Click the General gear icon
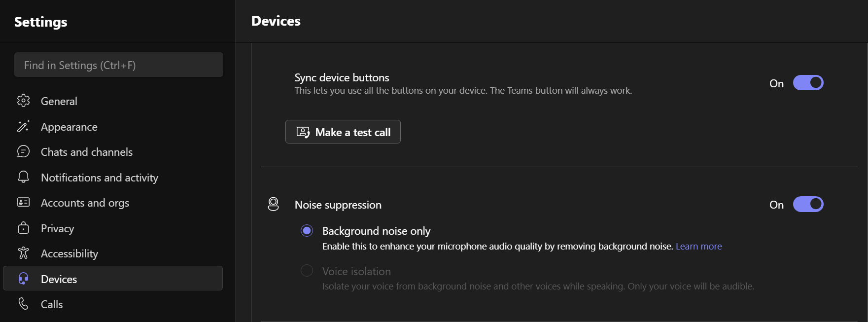868x322 pixels. 23,101
